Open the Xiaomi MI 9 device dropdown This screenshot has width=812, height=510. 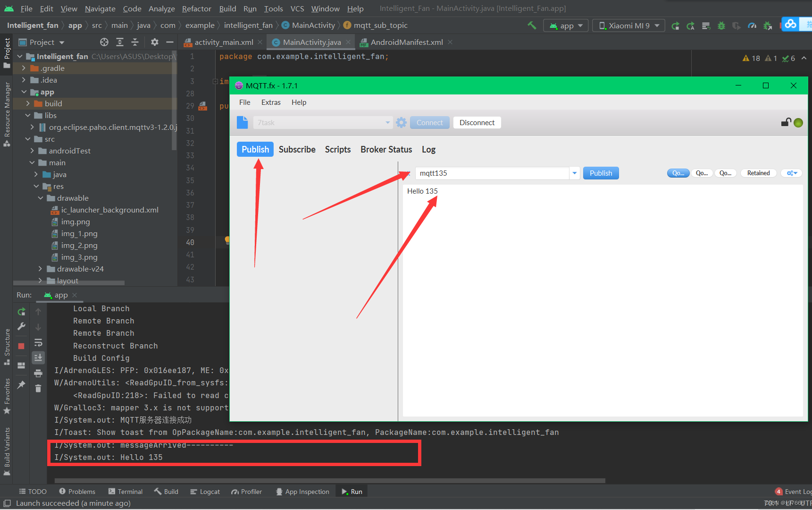click(629, 25)
